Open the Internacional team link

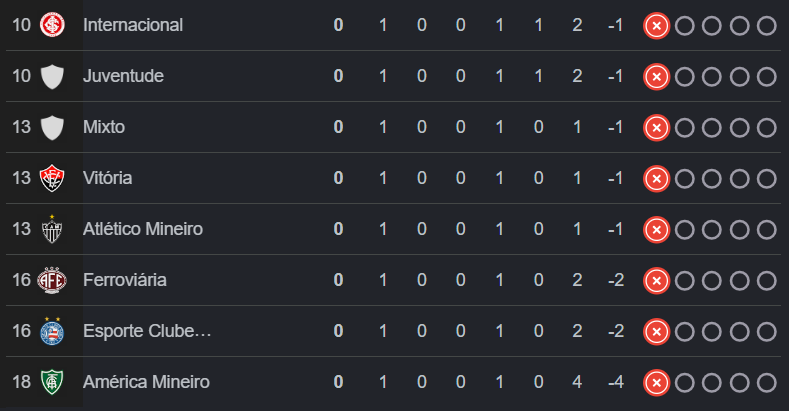[x=133, y=25]
